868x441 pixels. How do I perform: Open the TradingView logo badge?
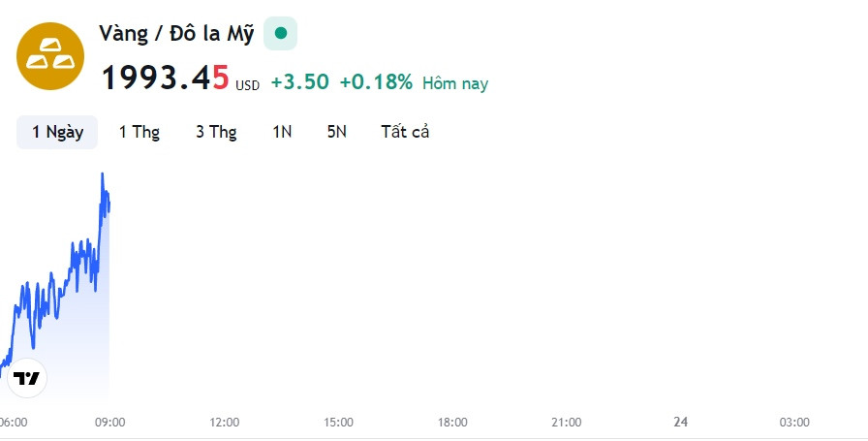click(x=26, y=378)
